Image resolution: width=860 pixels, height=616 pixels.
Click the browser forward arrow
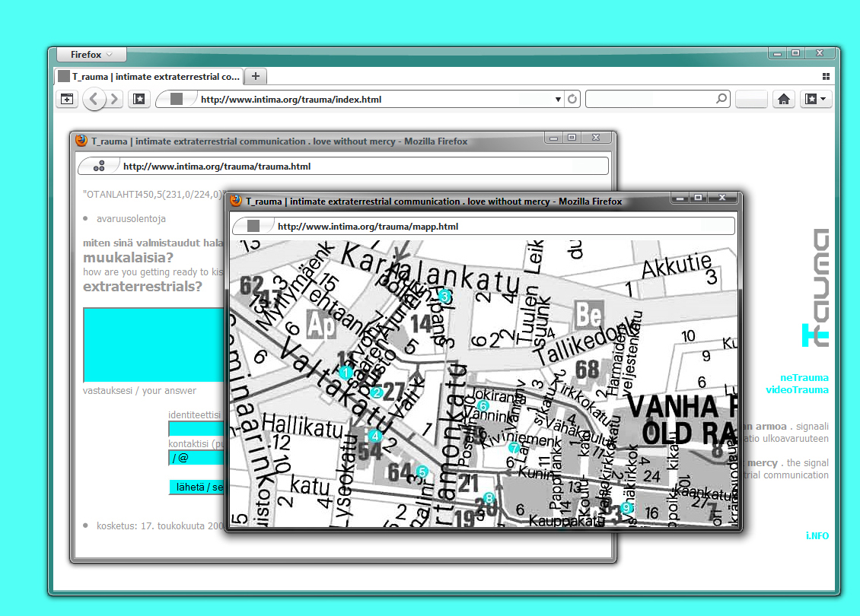tap(115, 100)
